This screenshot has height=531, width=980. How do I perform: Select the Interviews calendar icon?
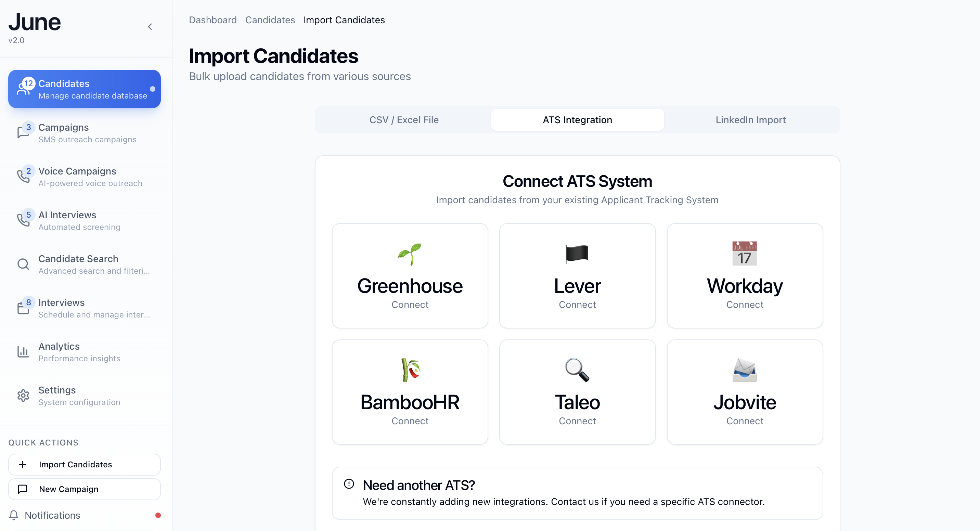tap(23, 308)
